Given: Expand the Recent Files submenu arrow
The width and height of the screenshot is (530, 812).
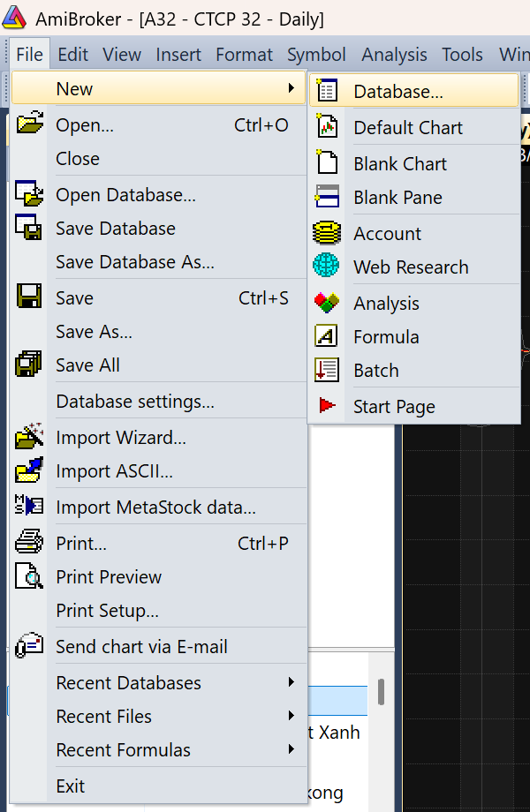Looking at the screenshot, I should click(291, 716).
